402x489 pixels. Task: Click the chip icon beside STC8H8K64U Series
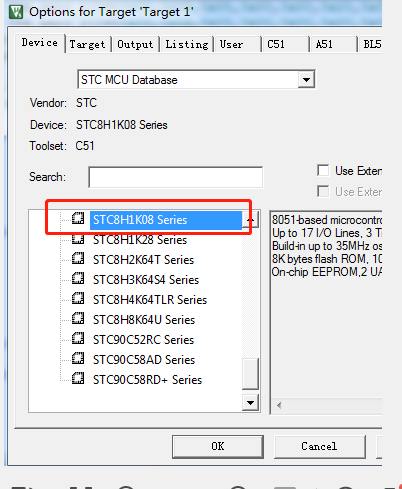point(78,318)
